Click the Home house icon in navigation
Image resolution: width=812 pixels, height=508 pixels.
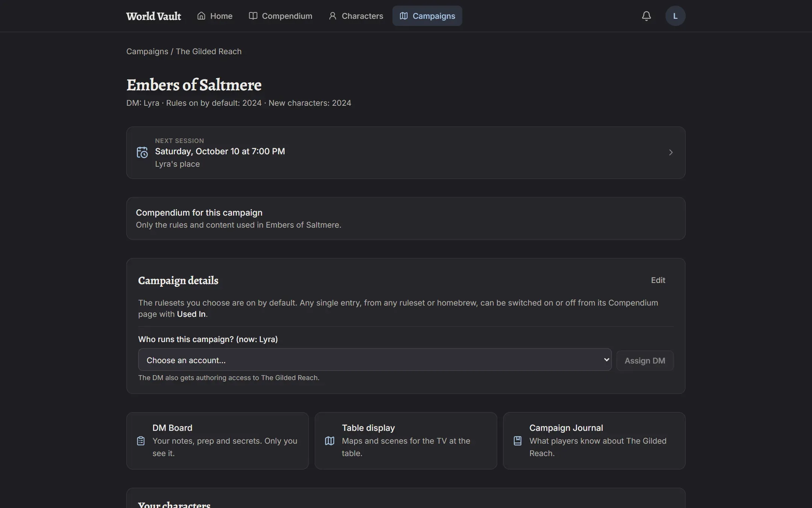pos(201,16)
